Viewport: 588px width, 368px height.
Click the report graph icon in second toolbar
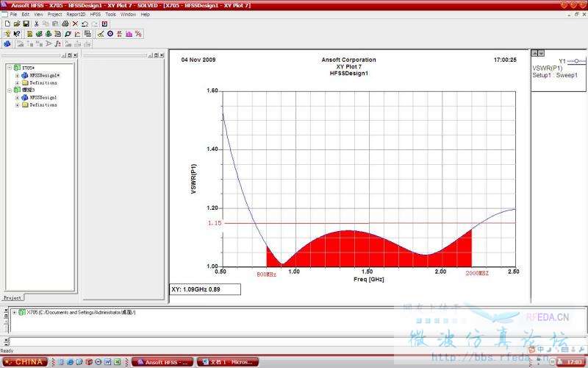(77, 34)
